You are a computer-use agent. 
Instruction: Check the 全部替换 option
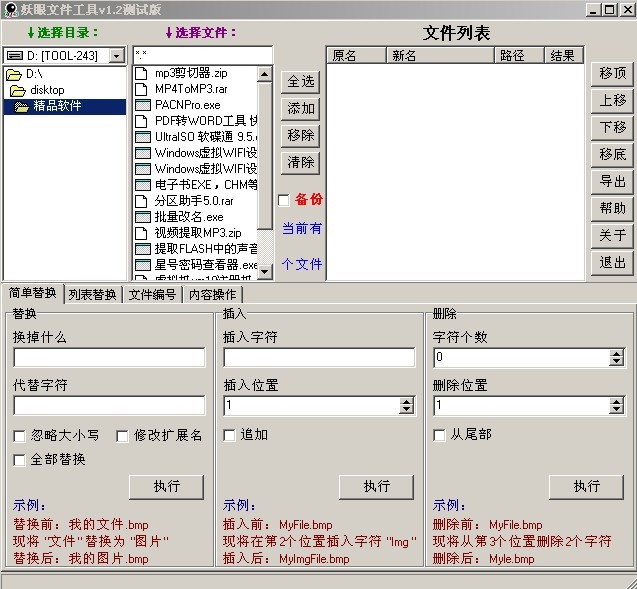[x=20, y=460]
